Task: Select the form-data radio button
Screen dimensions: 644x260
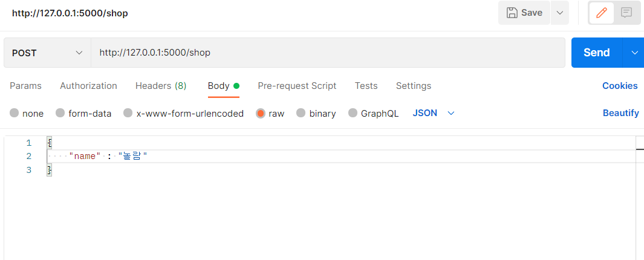Action: pos(60,113)
